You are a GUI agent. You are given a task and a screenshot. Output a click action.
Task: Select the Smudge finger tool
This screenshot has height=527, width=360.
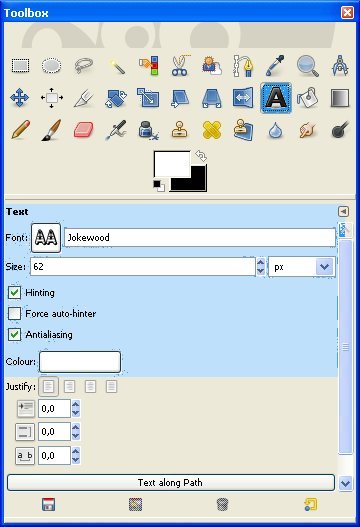(x=308, y=130)
